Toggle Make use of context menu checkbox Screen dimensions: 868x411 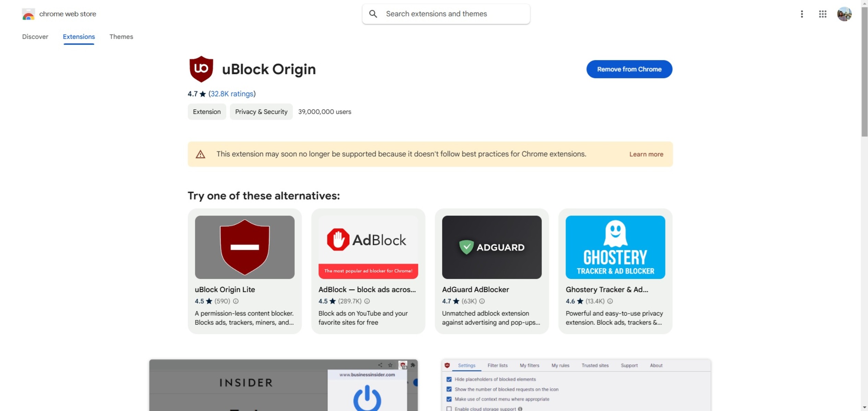449,399
